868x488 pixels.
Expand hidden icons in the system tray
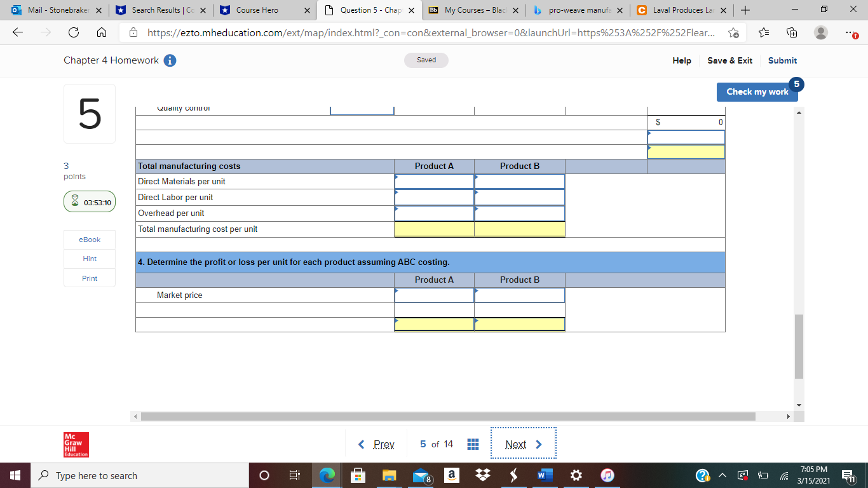pyautogui.click(x=721, y=475)
